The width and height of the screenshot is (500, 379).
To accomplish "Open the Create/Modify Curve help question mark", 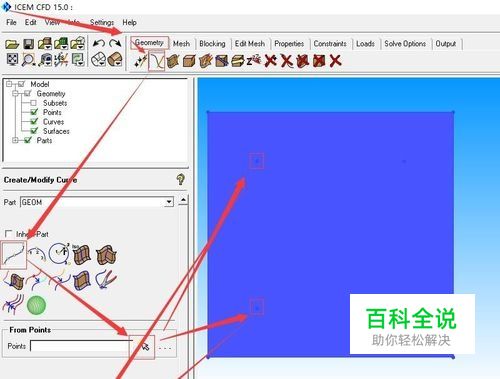I will coord(181,180).
